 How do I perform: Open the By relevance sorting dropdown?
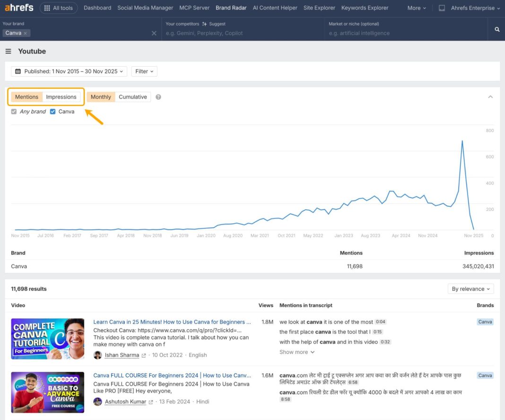[470, 289]
